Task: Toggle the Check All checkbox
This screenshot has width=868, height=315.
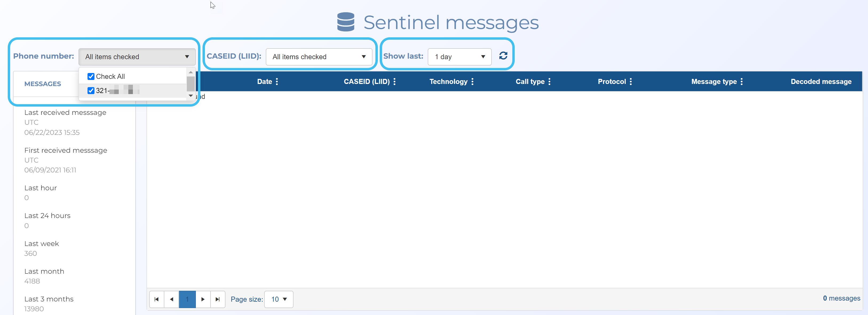Action: click(x=91, y=76)
